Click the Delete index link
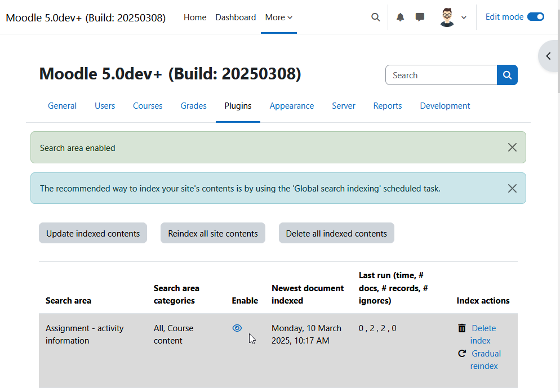The width and height of the screenshot is (560, 392). coord(483,334)
